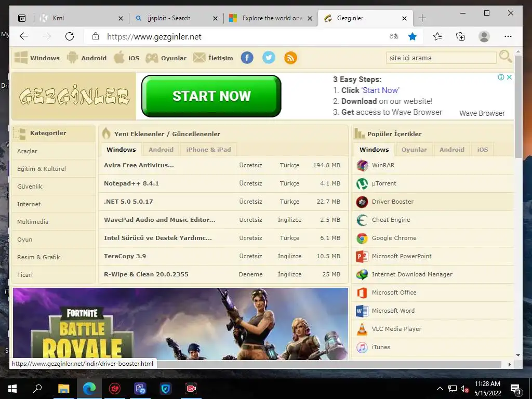Click the Google Chrome icon
The width and height of the screenshot is (532, 399).
(x=362, y=238)
